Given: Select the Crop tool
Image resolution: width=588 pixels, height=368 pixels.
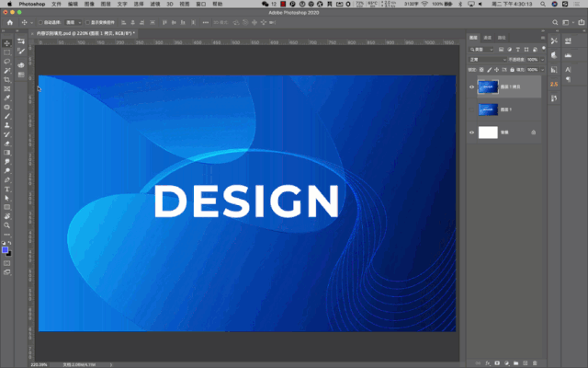Looking at the screenshot, I should [x=6, y=79].
